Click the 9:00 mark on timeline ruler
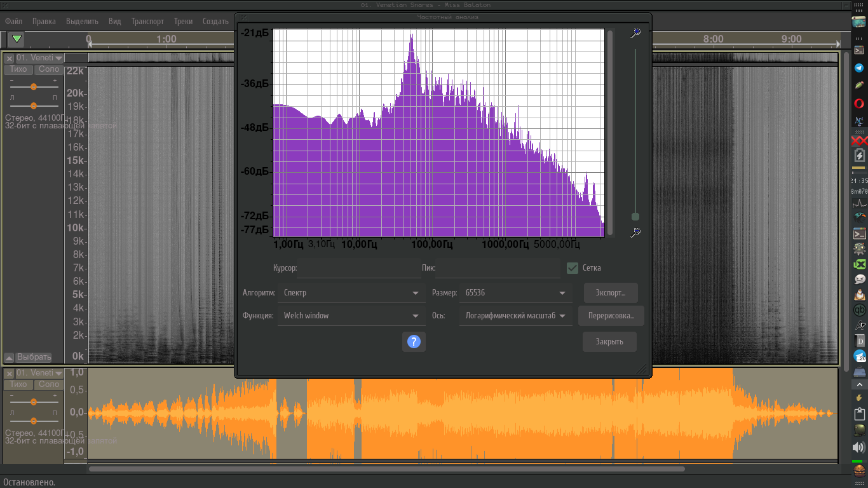The width and height of the screenshot is (868, 488). (791, 39)
